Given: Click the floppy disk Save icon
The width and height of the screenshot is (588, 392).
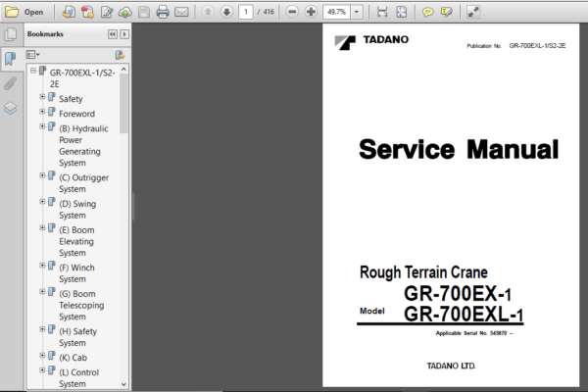Looking at the screenshot, I should pos(144,12).
